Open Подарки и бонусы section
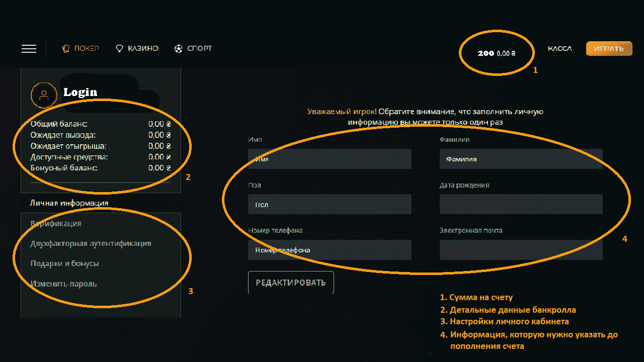 coord(64,263)
